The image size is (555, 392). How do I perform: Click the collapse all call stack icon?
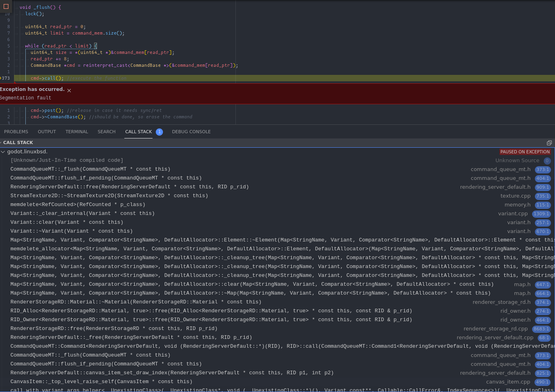[549, 143]
